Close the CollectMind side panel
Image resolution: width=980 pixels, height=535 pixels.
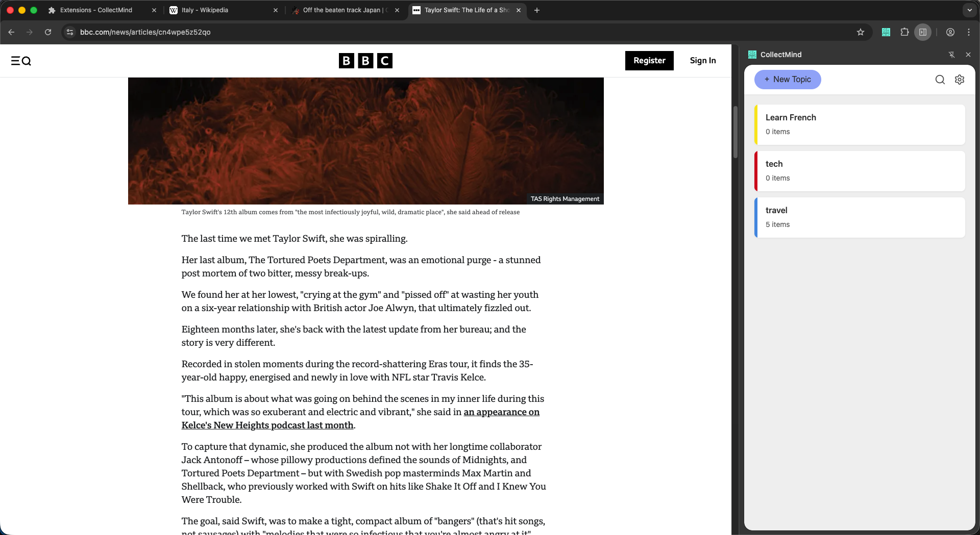[968, 55]
